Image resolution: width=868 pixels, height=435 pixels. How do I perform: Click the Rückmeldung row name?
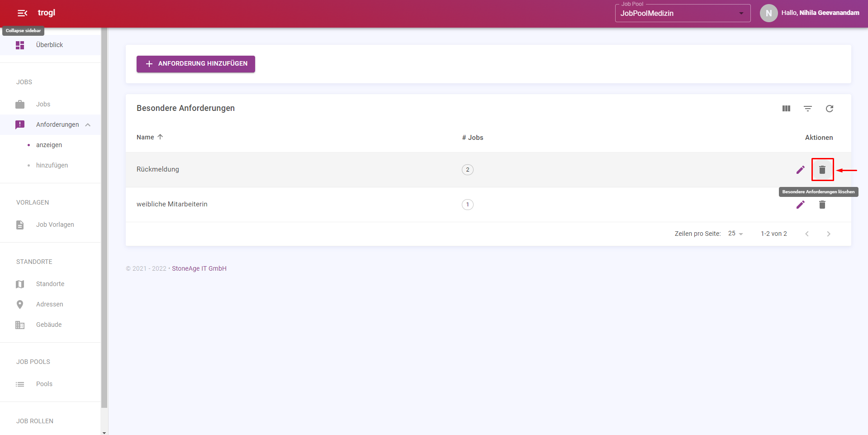tap(158, 169)
